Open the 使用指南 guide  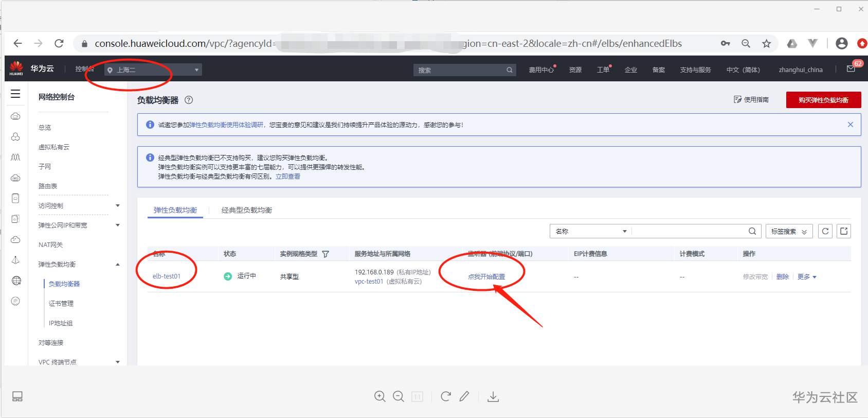point(751,100)
